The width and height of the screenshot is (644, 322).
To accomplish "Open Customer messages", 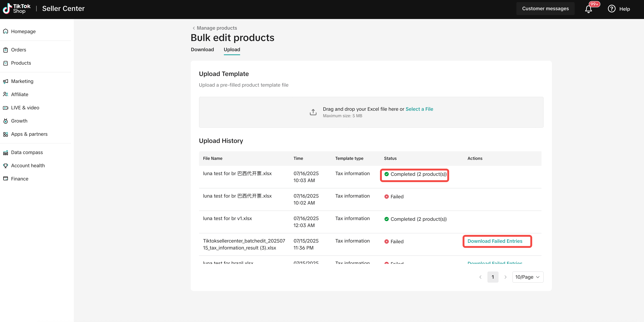I will coord(545,9).
